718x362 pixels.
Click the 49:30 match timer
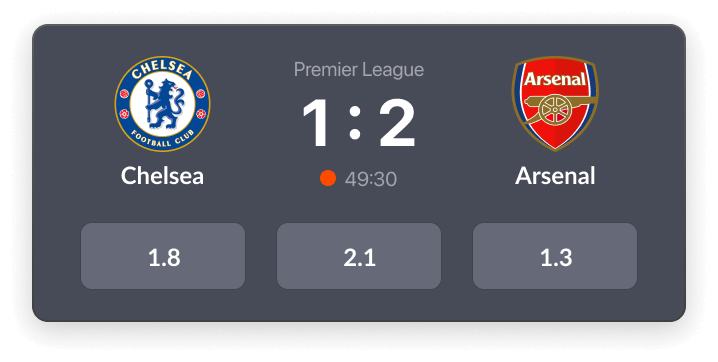(x=371, y=179)
